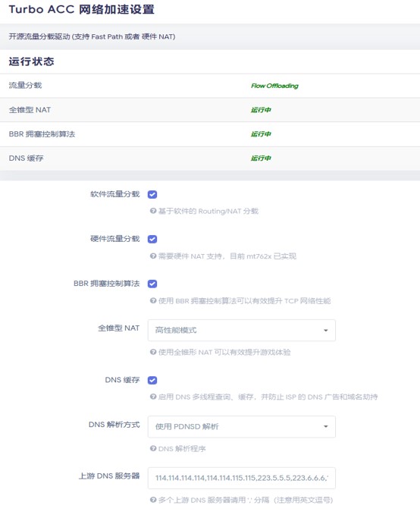The image size is (420, 521).
Task: Click the DNS 缓存 status row label
Action: pyautogui.click(x=27, y=158)
